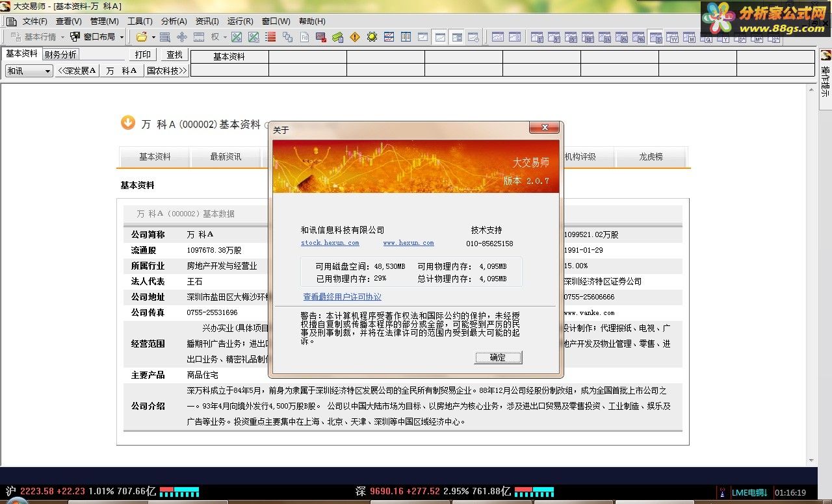This screenshot has width=832, height=504.
Task: Open the www.hexun.com link
Action: pyautogui.click(x=408, y=243)
